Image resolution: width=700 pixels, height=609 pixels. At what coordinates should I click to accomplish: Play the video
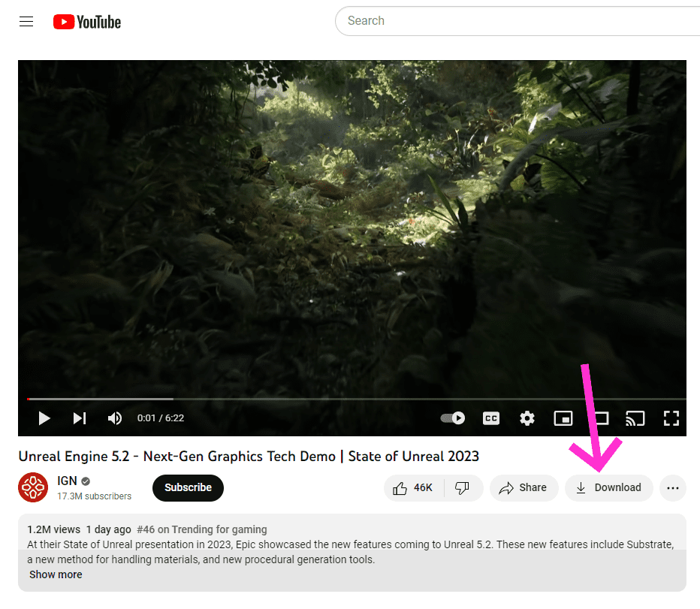[44, 418]
